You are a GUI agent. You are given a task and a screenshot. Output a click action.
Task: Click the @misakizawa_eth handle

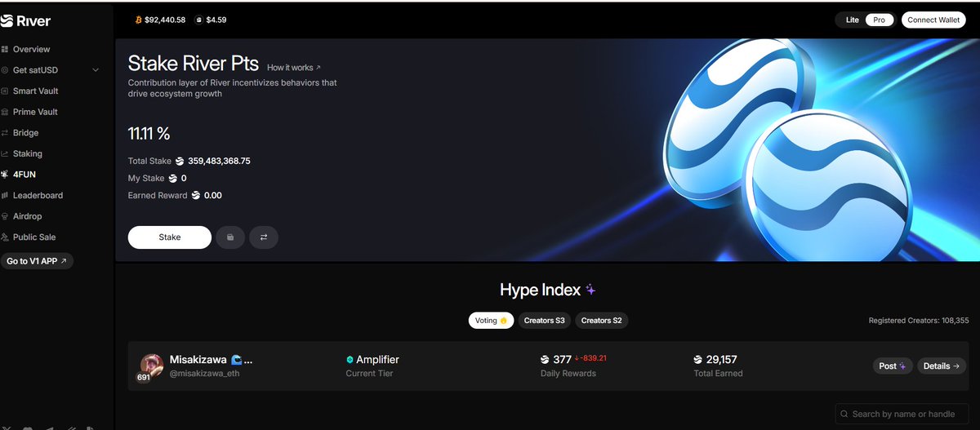(205, 374)
